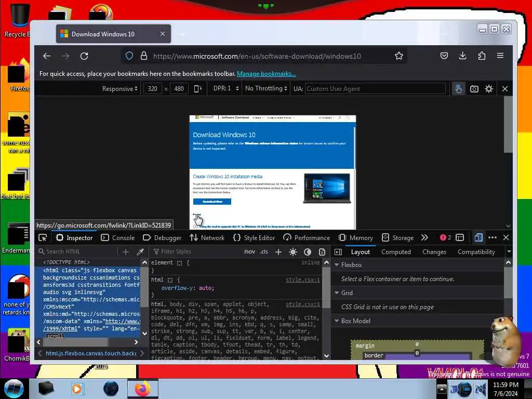Toggle light color scheme simulation

pyautogui.click(x=293, y=252)
